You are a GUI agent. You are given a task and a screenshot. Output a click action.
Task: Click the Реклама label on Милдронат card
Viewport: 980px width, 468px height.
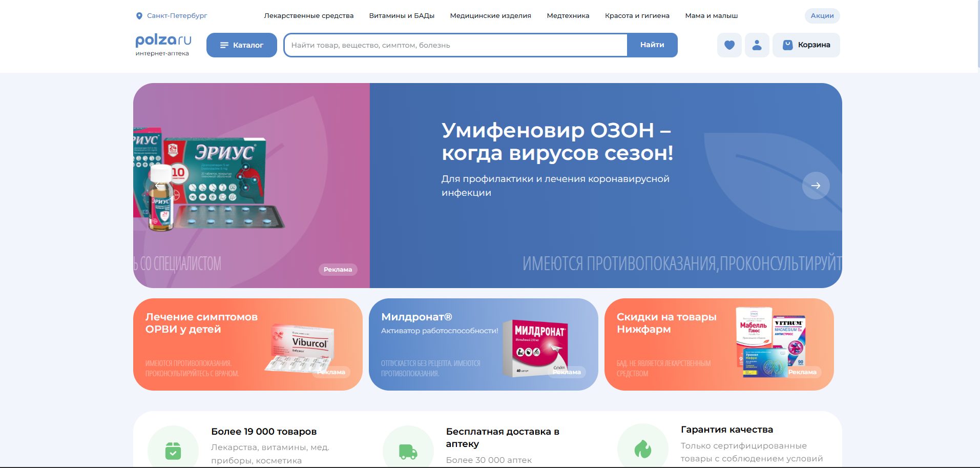coord(567,372)
